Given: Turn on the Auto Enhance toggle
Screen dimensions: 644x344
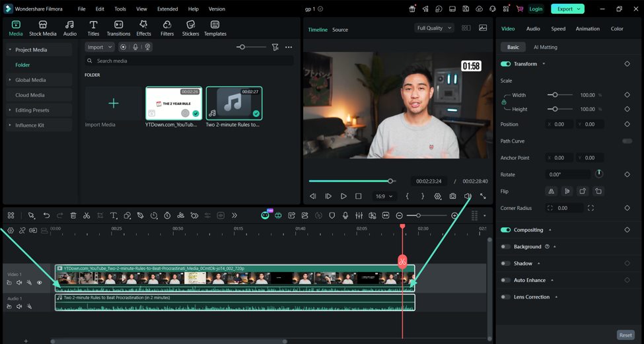Looking at the screenshot, I should click(505, 281).
